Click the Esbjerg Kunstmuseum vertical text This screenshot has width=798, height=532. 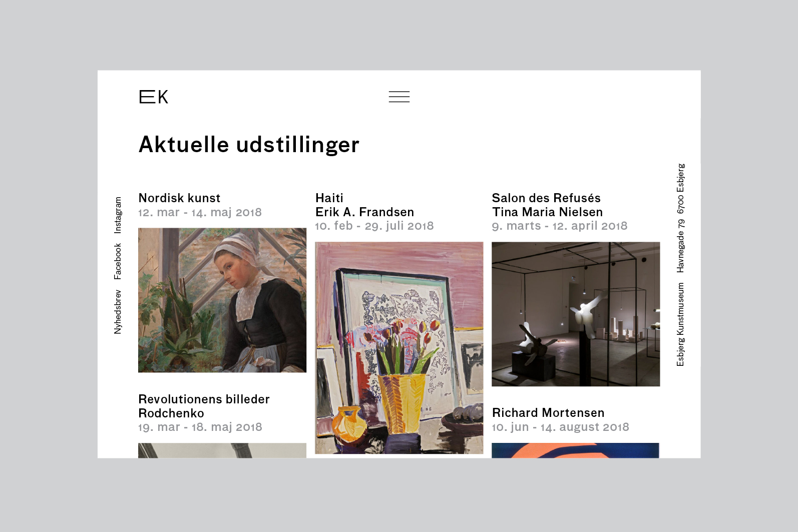pyautogui.click(x=680, y=325)
